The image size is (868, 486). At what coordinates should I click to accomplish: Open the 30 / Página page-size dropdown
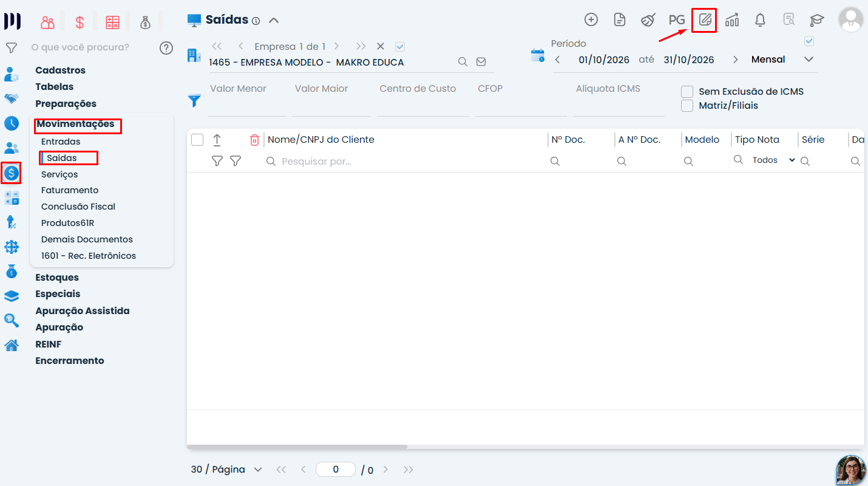click(x=226, y=470)
